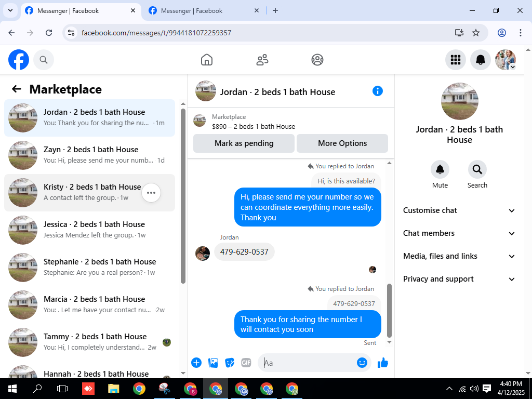This screenshot has width=532, height=399.
Task: Choose a GIF from composer
Action: (x=246, y=363)
